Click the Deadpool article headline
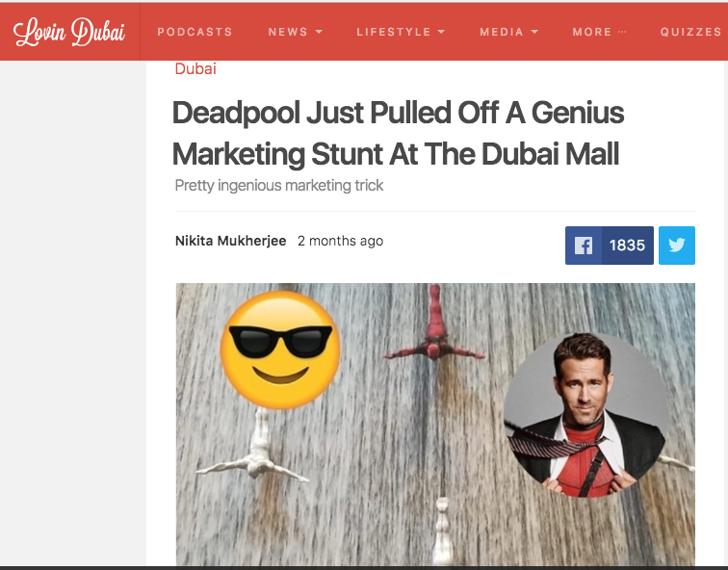The image size is (728, 570). click(x=398, y=133)
